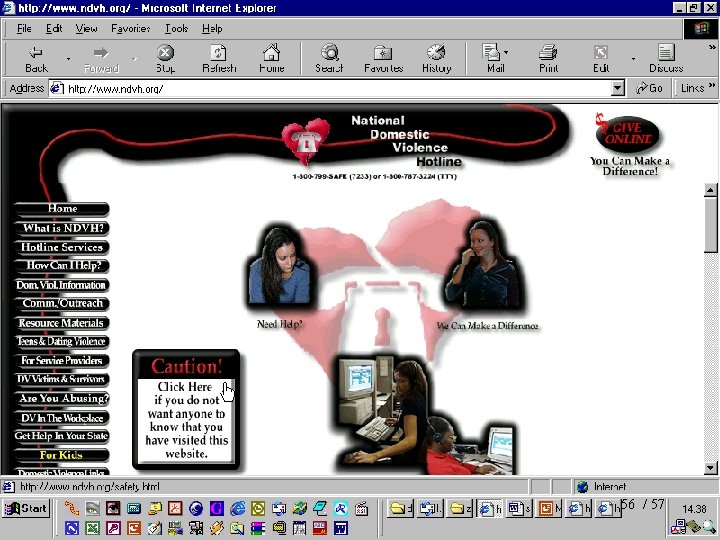The width and height of the screenshot is (720, 540).
Task: Open the What is NDVH? page
Action: (x=62, y=228)
